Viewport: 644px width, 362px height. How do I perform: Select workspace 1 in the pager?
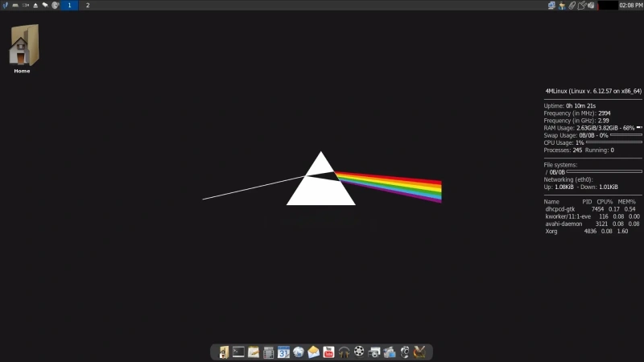pos(69,6)
